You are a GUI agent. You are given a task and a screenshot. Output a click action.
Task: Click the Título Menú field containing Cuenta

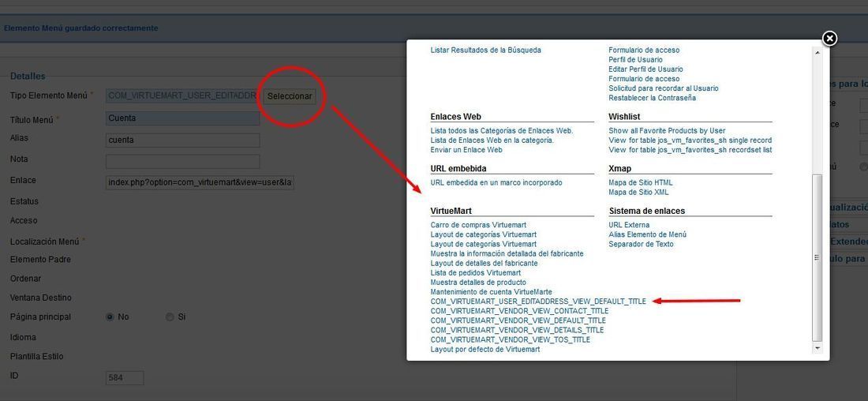[183, 118]
